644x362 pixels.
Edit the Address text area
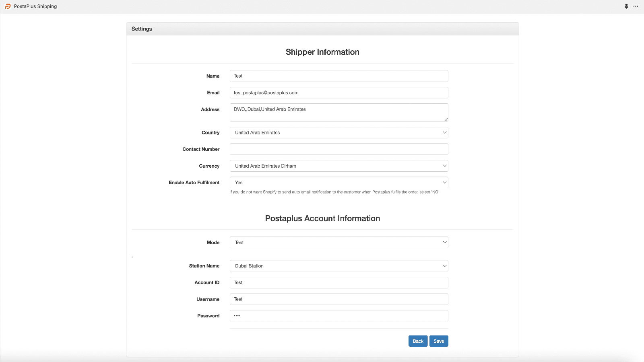click(x=339, y=113)
